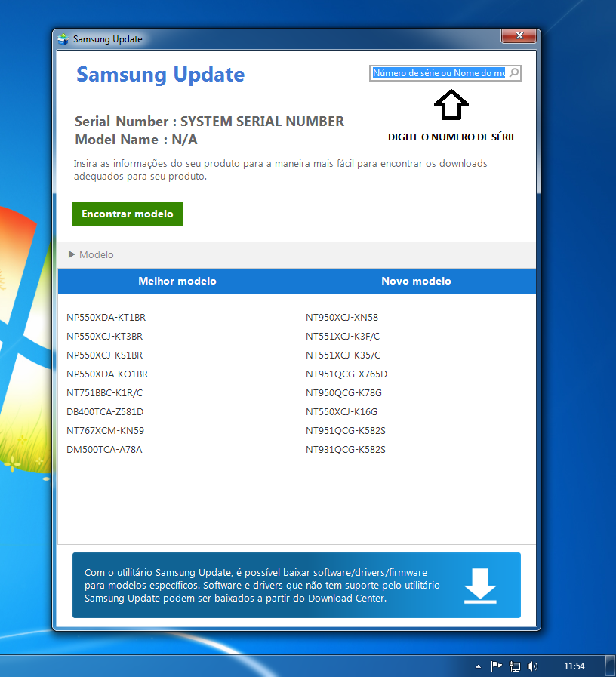Select model NP550XCJ-KT3BR
The width and height of the screenshot is (616, 677).
click(104, 337)
